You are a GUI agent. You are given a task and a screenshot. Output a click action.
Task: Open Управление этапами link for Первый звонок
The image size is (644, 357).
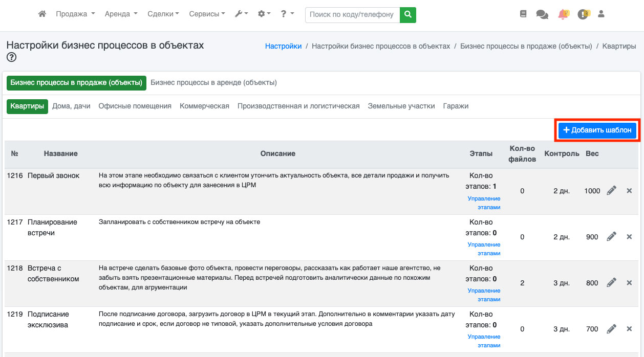coord(484,203)
